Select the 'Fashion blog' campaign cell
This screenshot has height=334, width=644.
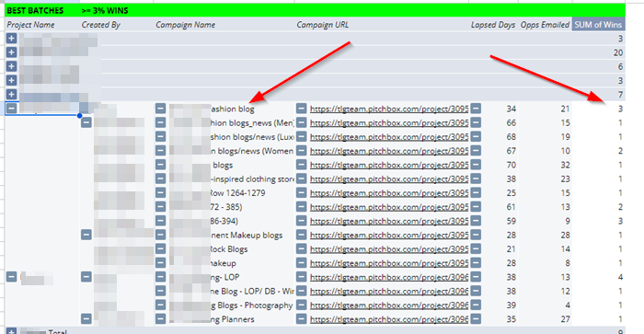(x=232, y=109)
